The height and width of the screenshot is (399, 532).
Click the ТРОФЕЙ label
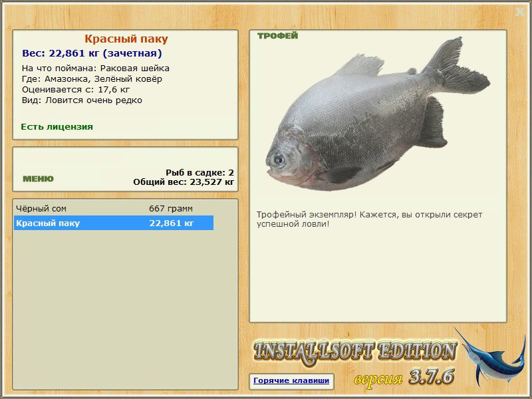coord(277,36)
